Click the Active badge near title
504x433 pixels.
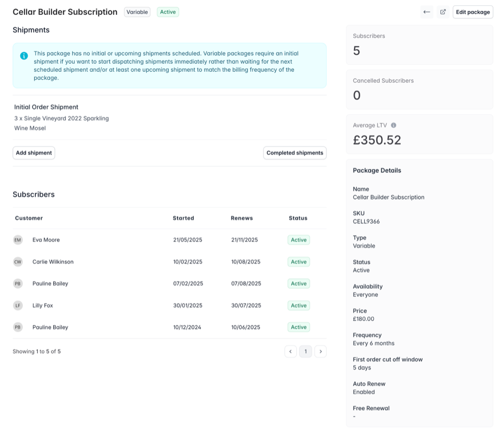coord(168,12)
